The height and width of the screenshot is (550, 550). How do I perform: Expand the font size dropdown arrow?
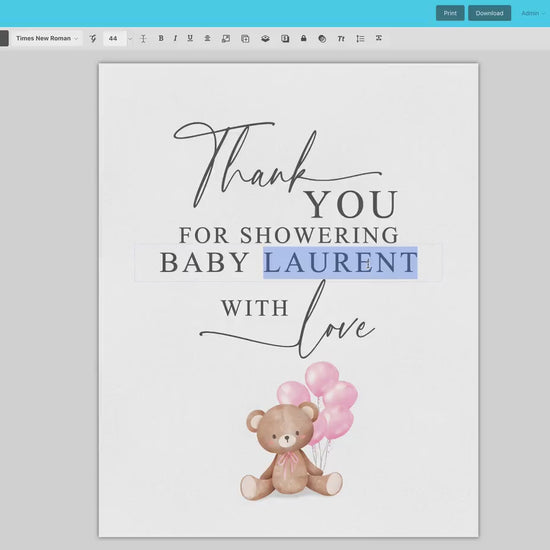pos(130,39)
